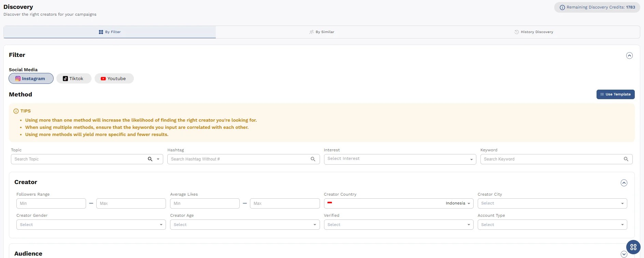
Task: Open the Select Interest dropdown
Action: click(x=400, y=159)
